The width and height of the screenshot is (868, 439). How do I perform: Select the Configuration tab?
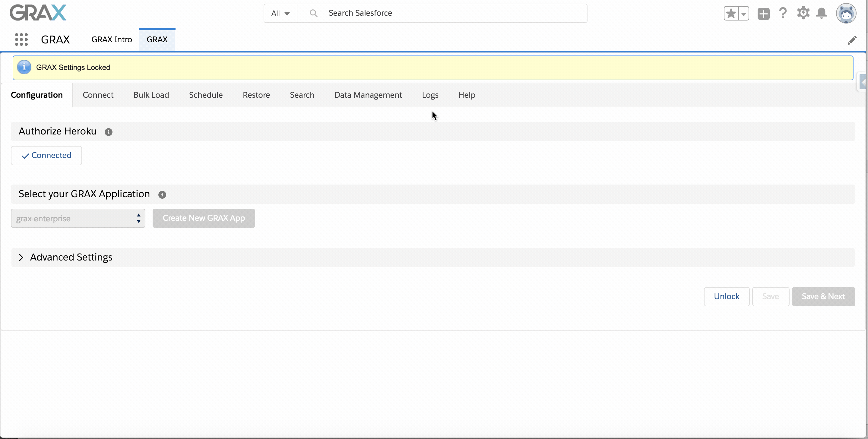point(37,95)
